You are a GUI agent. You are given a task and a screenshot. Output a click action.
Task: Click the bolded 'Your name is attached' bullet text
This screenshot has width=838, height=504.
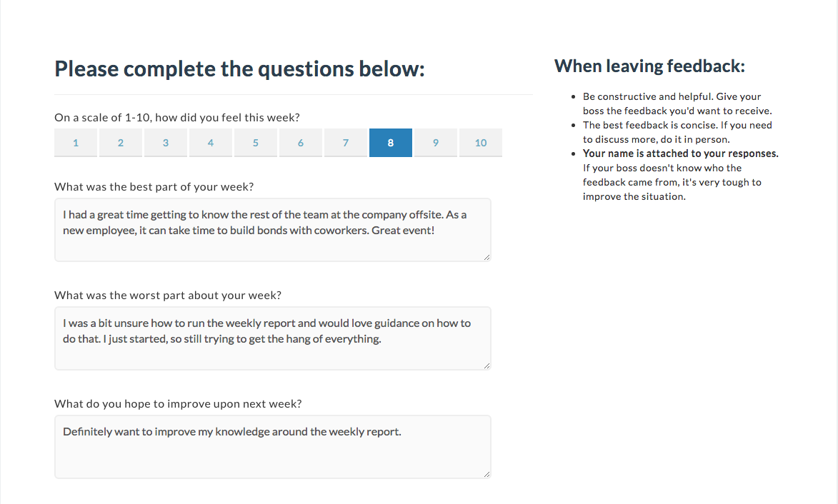click(x=679, y=153)
